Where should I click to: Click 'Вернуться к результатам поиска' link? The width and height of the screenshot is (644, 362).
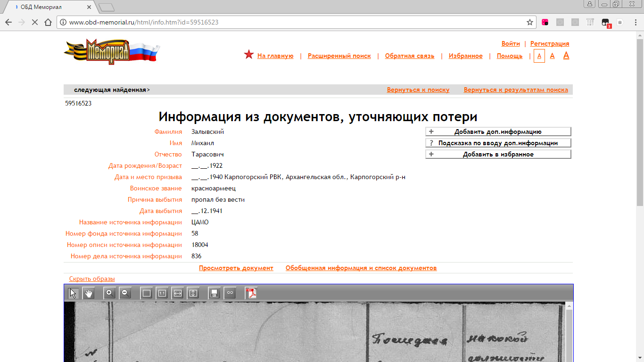516,90
